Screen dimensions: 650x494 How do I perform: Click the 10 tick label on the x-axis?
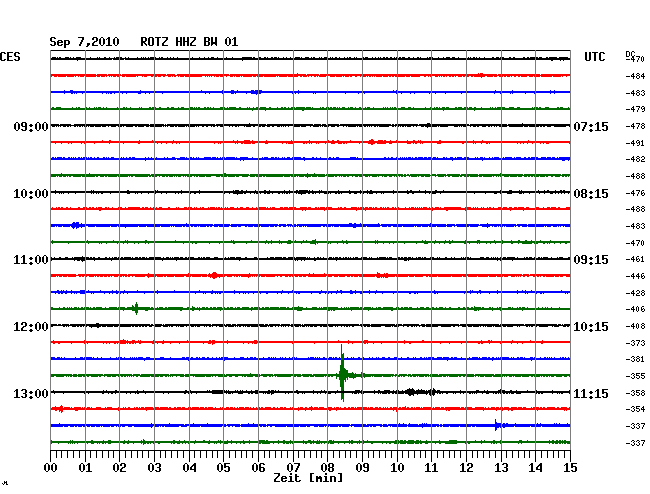(x=397, y=468)
